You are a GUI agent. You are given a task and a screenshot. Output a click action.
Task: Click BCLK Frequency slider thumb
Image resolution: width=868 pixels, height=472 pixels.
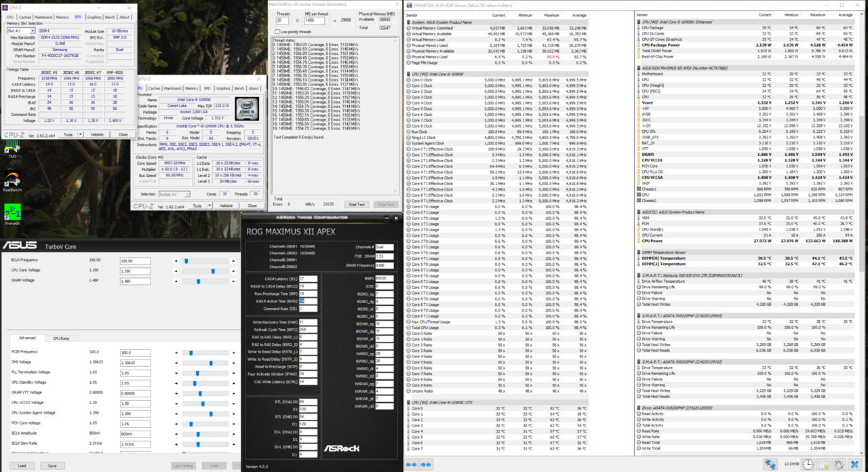coord(185,260)
